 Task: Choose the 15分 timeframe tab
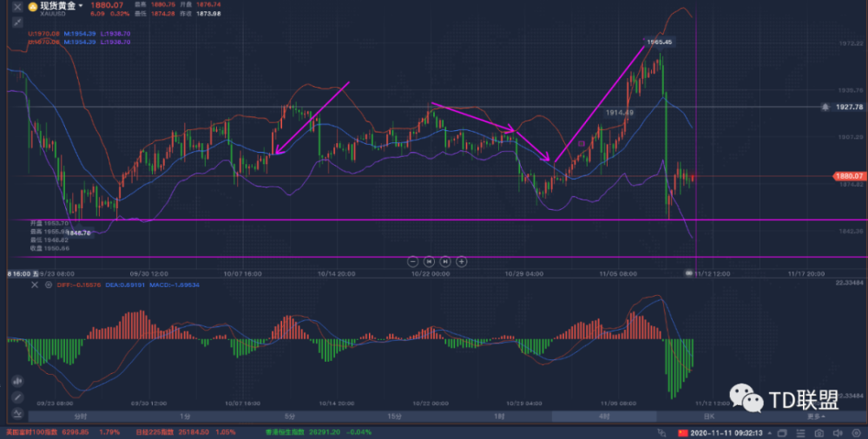tap(394, 416)
